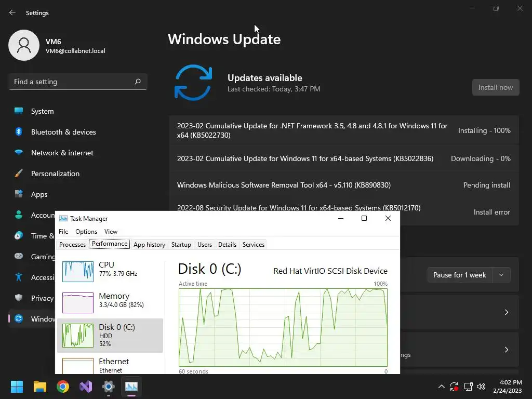
Task: Switch to Settings app in the taskbar
Action: [108, 387]
